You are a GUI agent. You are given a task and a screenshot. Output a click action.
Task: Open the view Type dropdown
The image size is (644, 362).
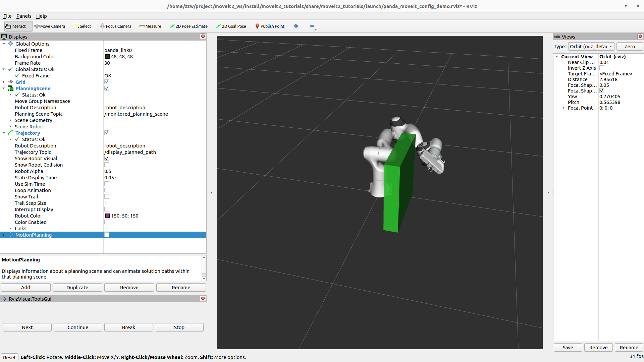[591, 47]
